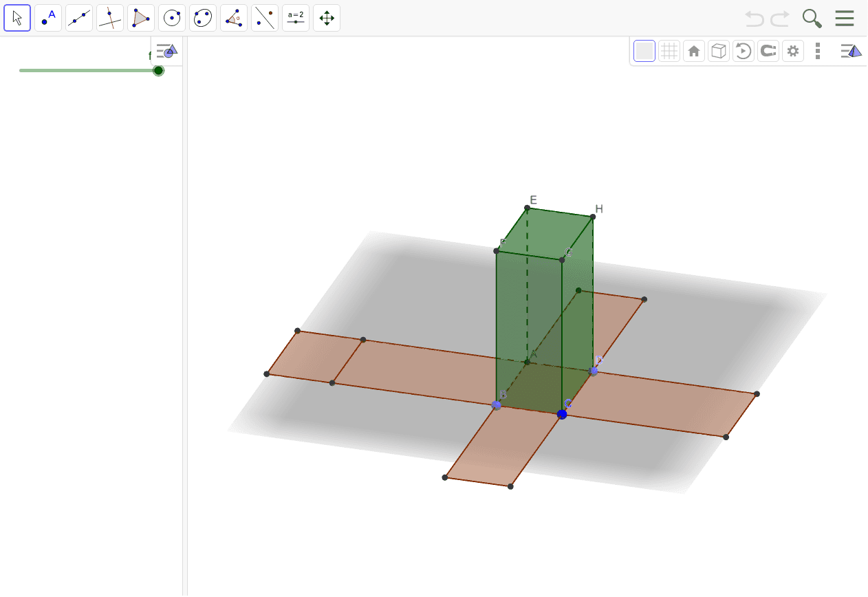
Task: Open the main hamburger menu
Action: 844,18
